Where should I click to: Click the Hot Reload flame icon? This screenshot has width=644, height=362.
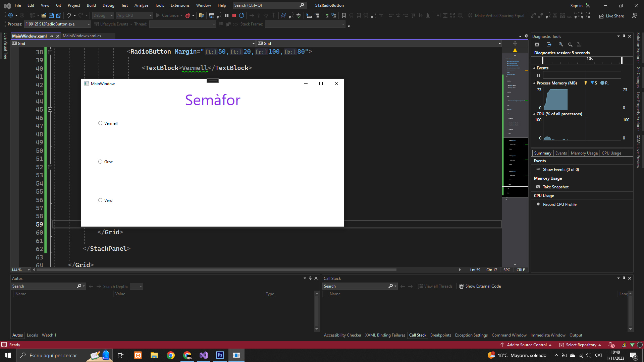click(x=188, y=15)
